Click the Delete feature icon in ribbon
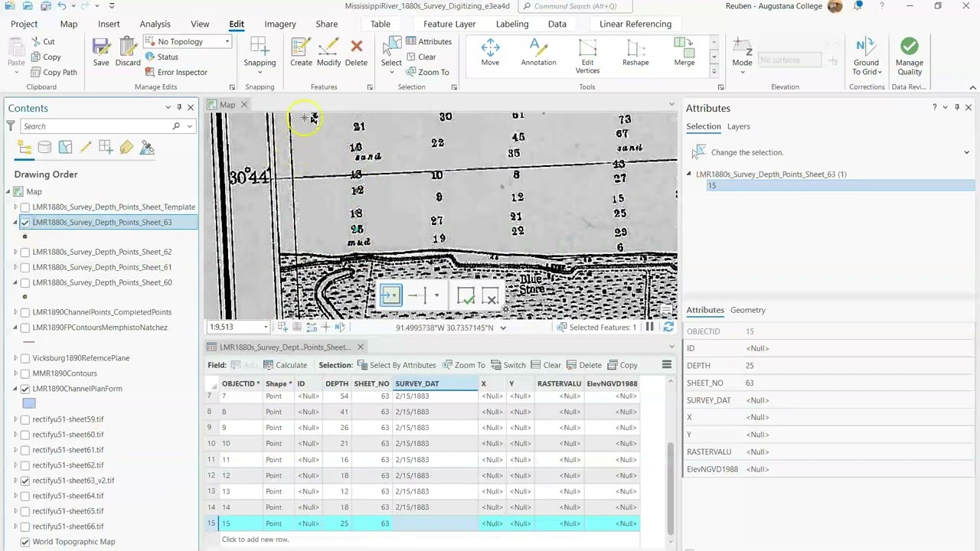This screenshot has width=980, height=551. 356,47
